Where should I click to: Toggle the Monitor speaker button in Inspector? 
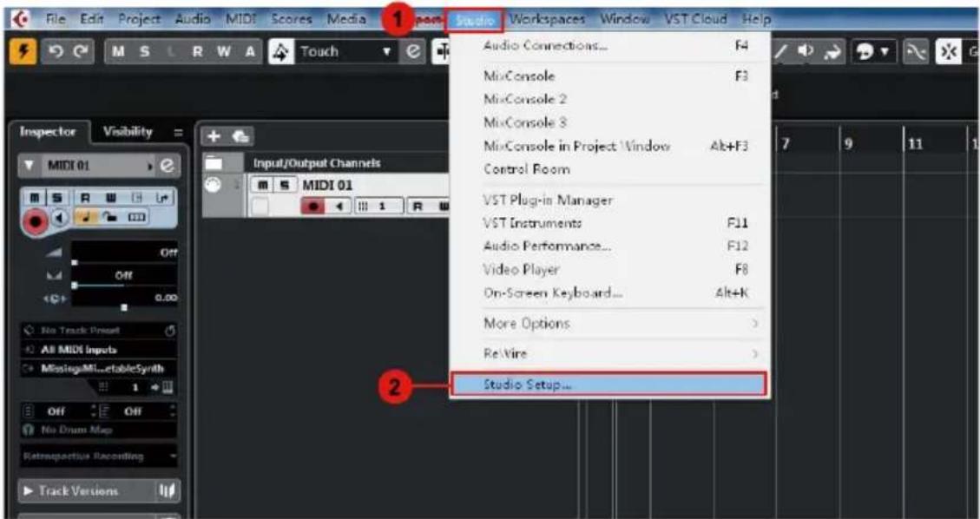click(x=62, y=219)
